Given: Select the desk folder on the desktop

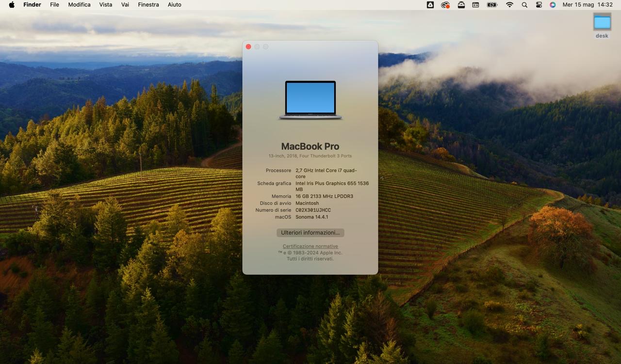Looking at the screenshot, I should pos(602,26).
